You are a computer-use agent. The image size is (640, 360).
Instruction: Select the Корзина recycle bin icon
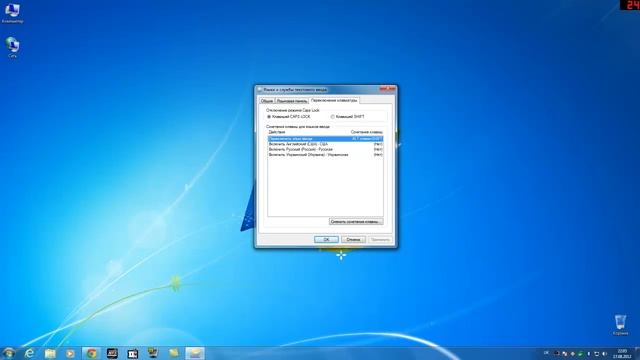pyautogui.click(x=620, y=324)
